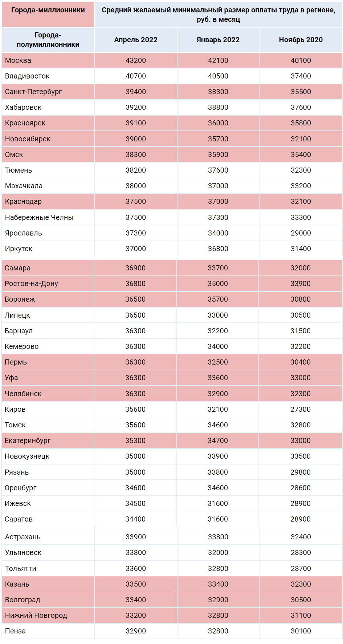Select the Ростов-на-Дону city cell
This screenshot has width=343, height=644.
31,284
